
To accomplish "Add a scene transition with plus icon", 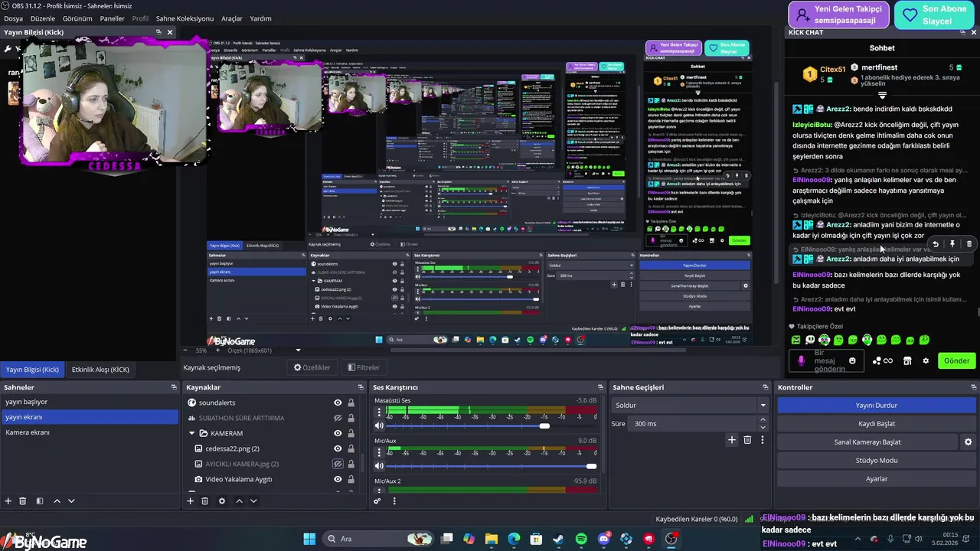I will click(732, 440).
